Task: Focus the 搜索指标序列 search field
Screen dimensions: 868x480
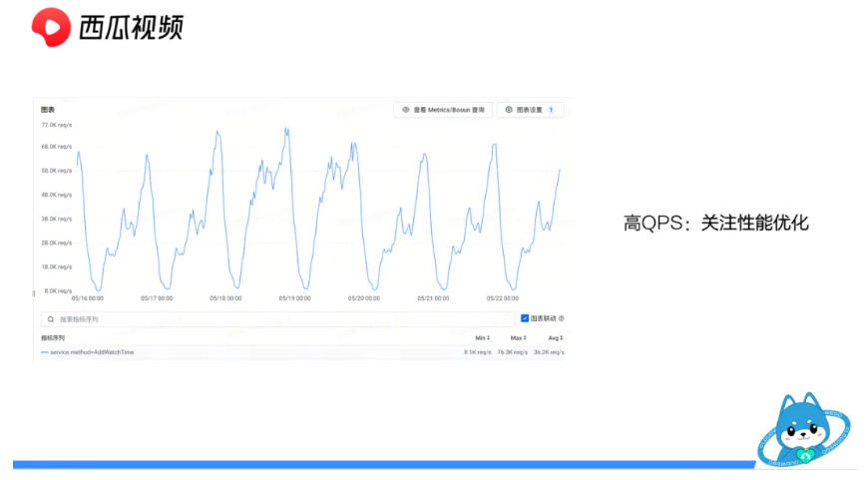Action: coord(278,319)
